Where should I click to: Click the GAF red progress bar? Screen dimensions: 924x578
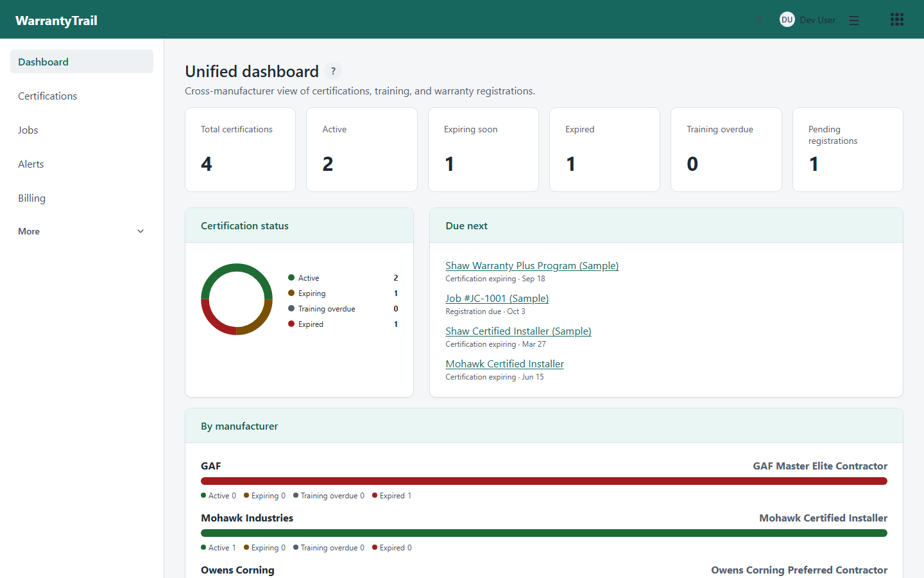tap(544, 481)
